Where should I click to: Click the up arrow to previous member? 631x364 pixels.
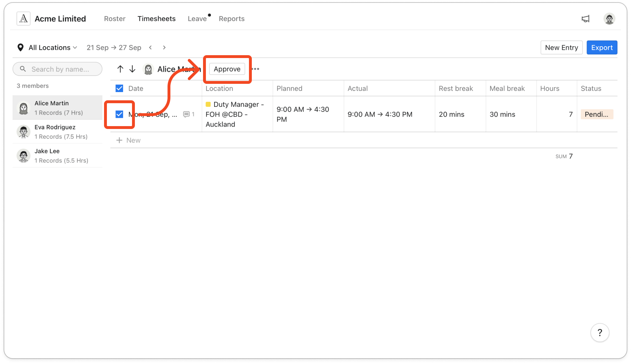click(120, 69)
